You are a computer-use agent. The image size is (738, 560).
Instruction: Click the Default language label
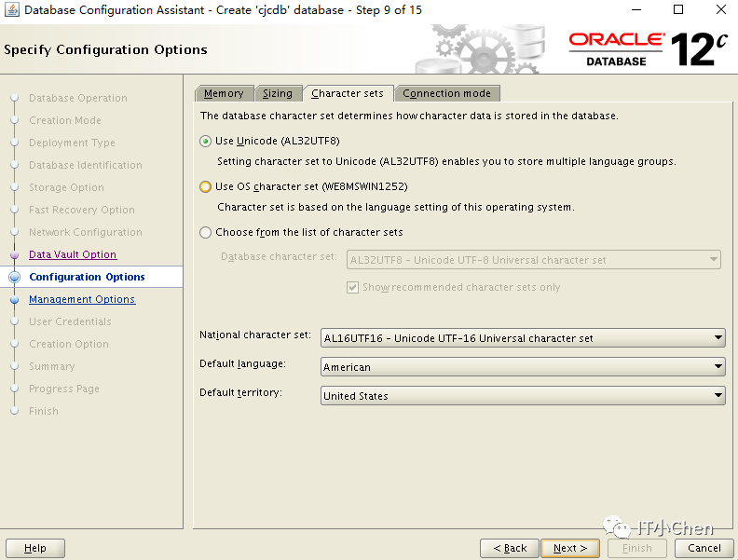242,363
